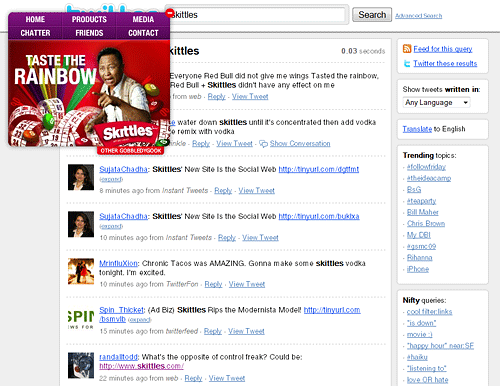Click the RSS feed icon
The width and height of the screenshot is (500, 386).
(407, 49)
